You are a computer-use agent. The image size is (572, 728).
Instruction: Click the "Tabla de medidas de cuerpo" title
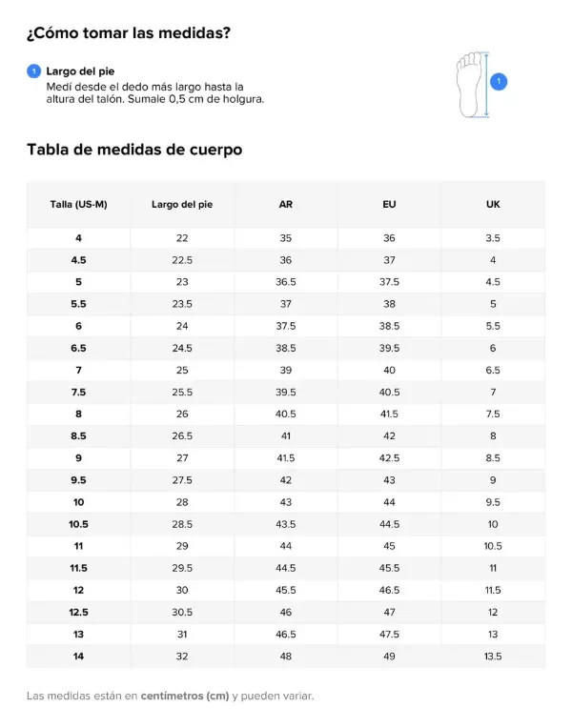tap(134, 150)
